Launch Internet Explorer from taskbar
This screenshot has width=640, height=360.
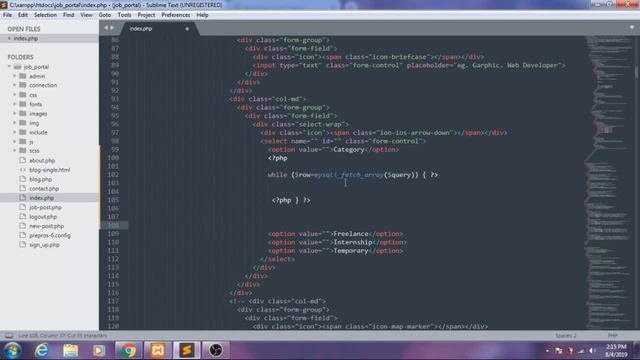click(x=42, y=351)
